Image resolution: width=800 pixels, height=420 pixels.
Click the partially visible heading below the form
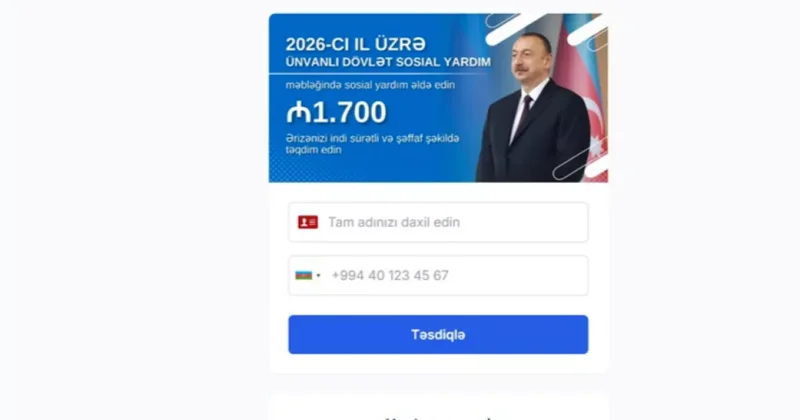tap(438, 417)
